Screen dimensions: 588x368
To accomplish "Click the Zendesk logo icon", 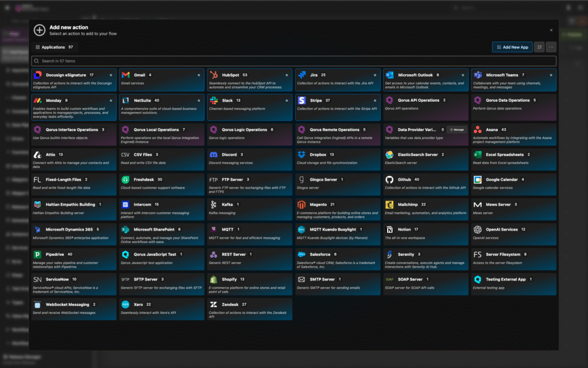I will click(x=214, y=305).
